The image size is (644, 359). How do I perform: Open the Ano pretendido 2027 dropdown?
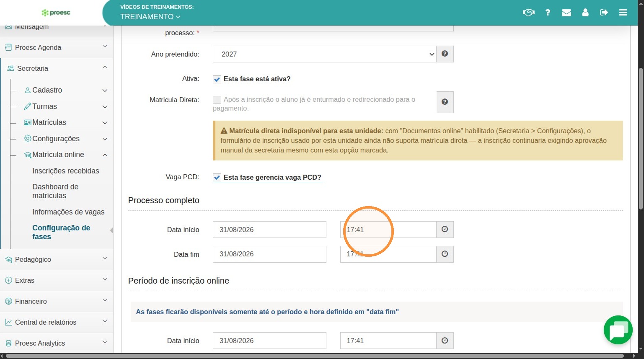pyautogui.click(x=324, y=54)
